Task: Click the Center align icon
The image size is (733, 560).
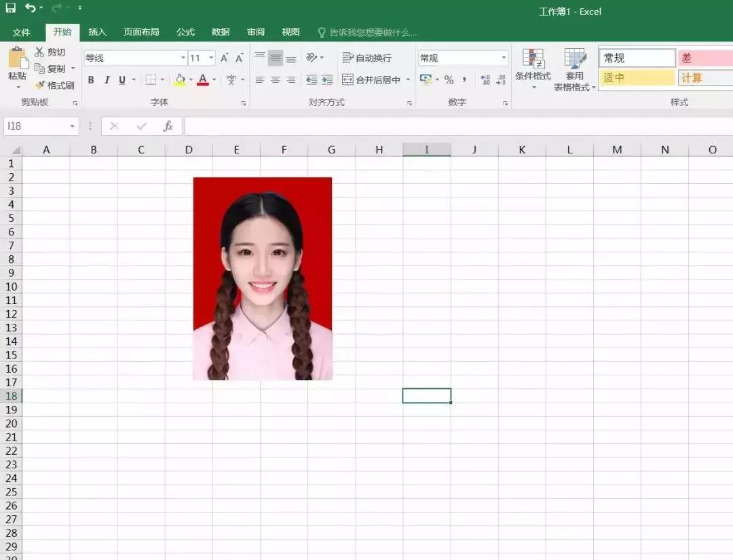Action: pos(275,80)
